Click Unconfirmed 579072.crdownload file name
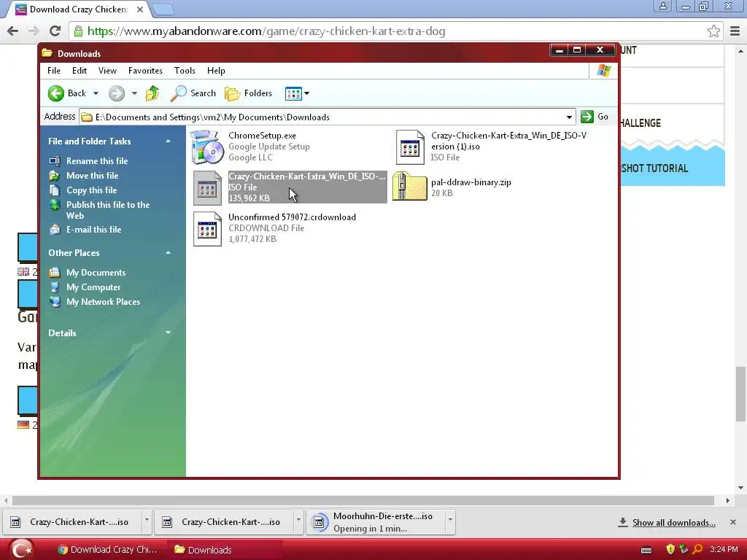Screen dimensions: 747x560 tap(292, 217)
